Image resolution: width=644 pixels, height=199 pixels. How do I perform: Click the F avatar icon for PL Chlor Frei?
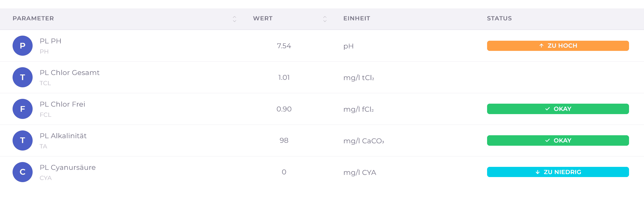click(x=22, y=109)
